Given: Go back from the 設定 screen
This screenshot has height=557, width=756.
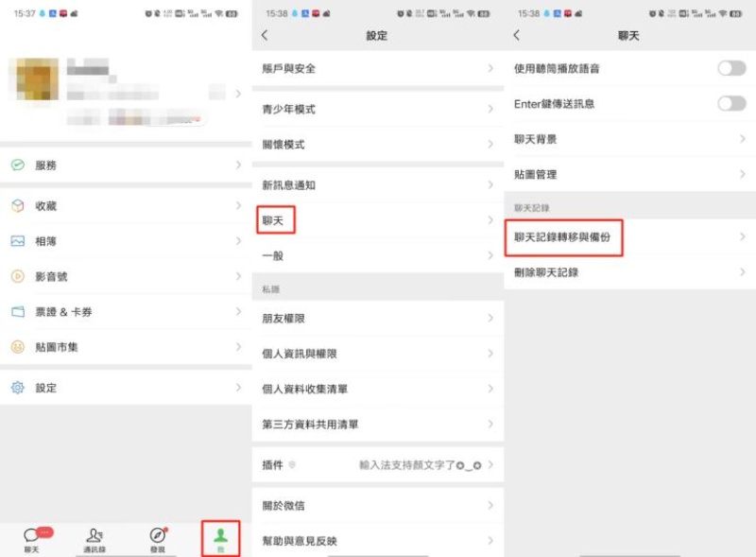Looking at the screenshot, I should coord(265,35).
